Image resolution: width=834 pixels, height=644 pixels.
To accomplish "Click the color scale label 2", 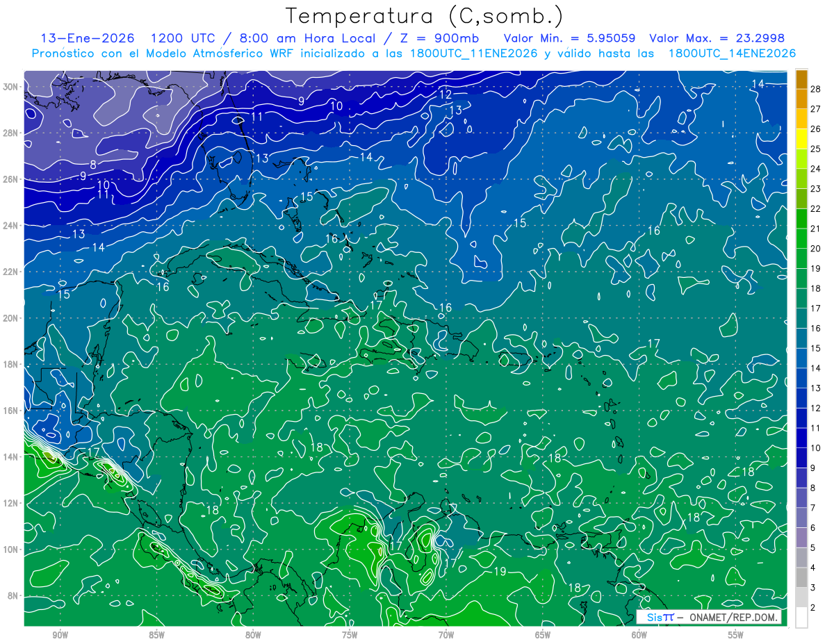I will 813,608.
